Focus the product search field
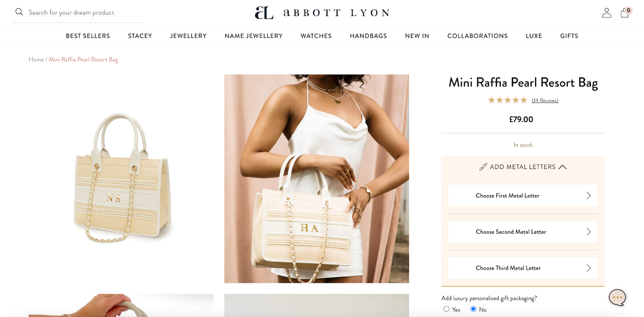This screenshot has height=317, width=644. (78, 12)
